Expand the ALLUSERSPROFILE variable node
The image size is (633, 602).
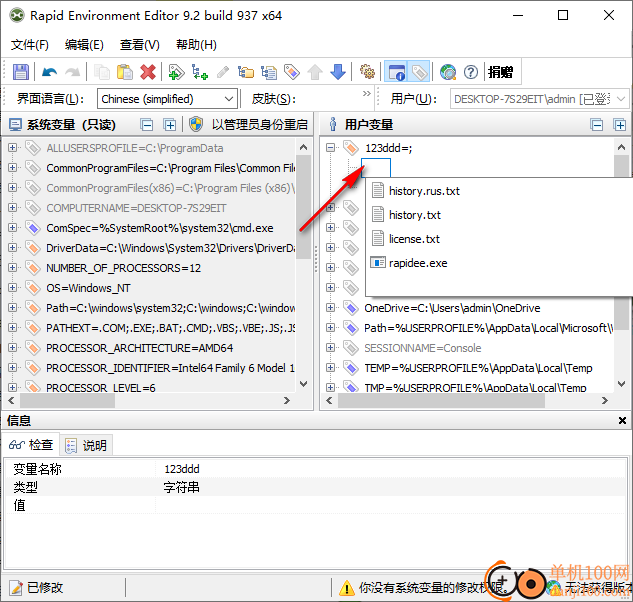coord(12,148)
